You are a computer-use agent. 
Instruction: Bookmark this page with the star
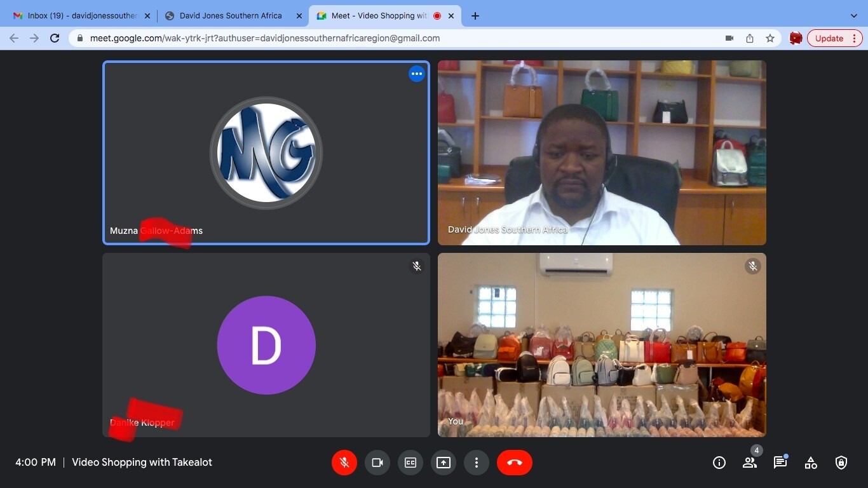click(770, 38)
